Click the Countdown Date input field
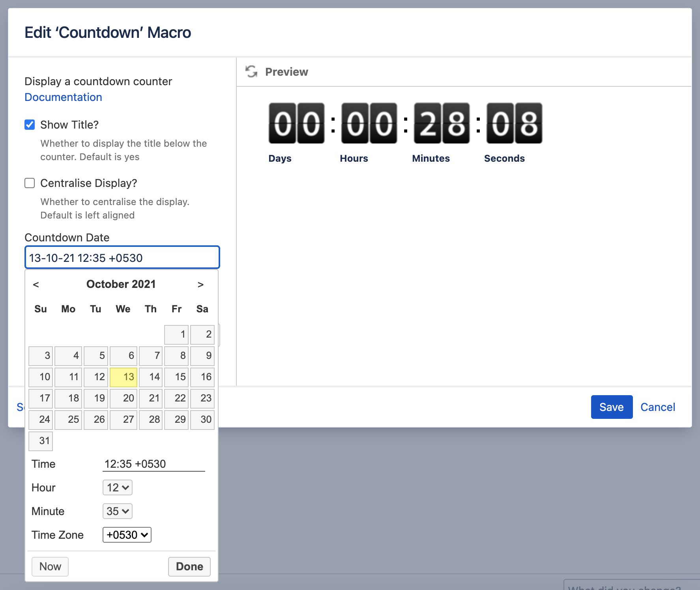Image resolution: width=700 pixels, height=590 pixels. click(122, 257)
